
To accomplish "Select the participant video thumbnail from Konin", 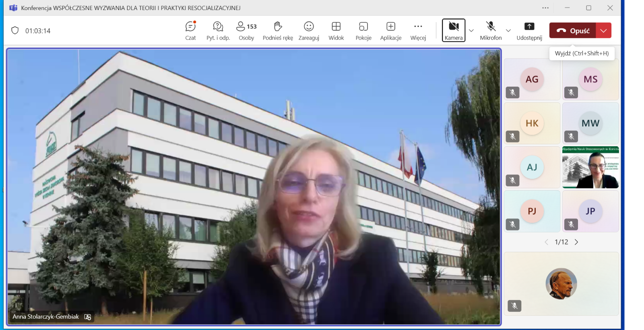I will (590, 167).
